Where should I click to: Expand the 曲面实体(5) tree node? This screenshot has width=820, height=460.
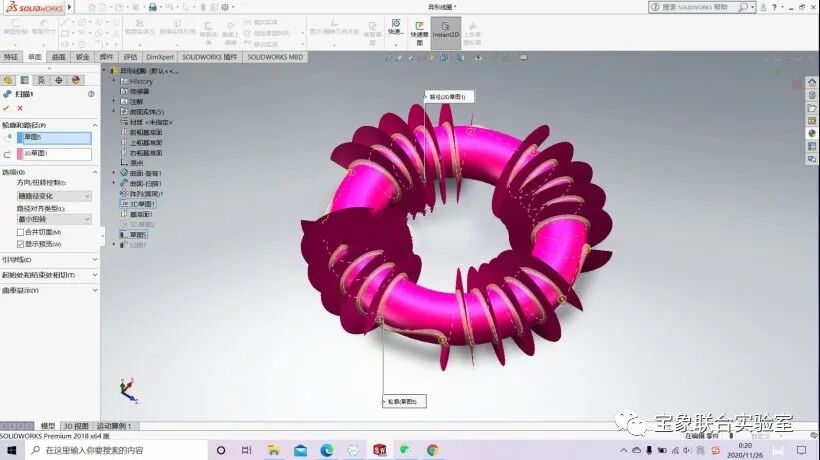(x=114, y=111)
